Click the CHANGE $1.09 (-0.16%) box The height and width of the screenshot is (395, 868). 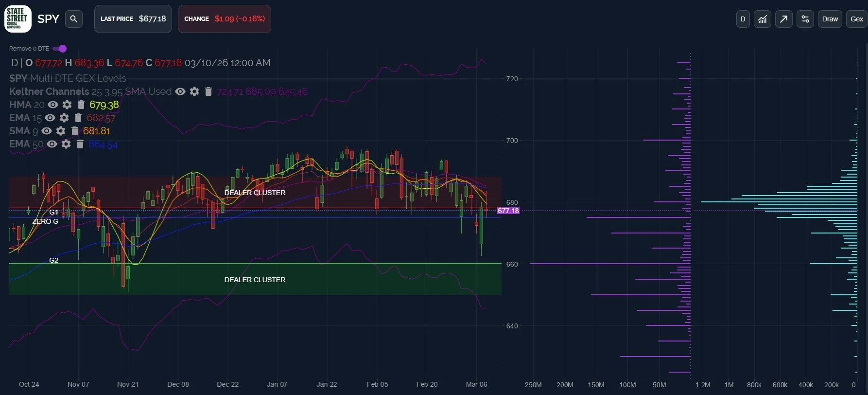225,19
